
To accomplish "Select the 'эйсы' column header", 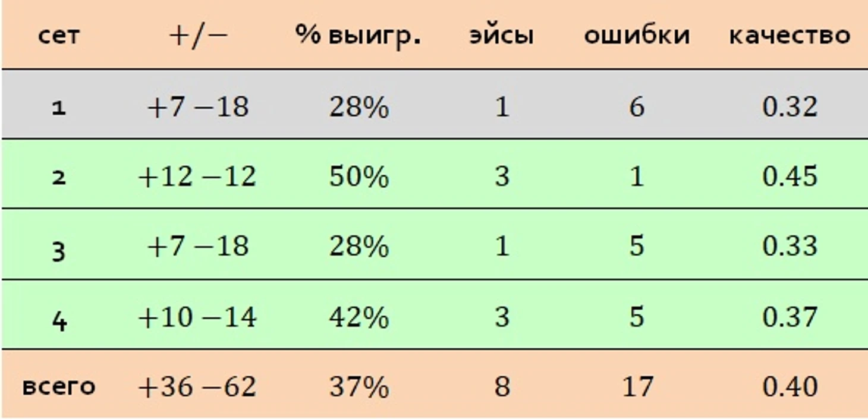I will 502,36.
